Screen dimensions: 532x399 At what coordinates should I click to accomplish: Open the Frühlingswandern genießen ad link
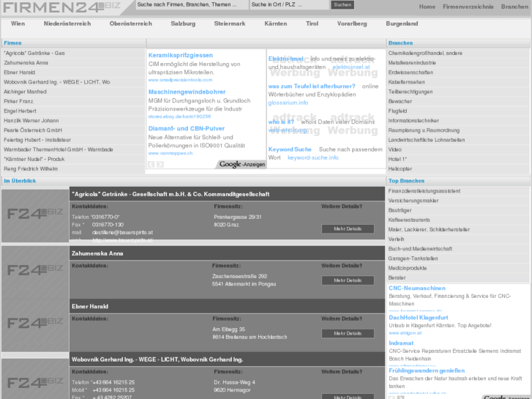click(x=427, y=371)
